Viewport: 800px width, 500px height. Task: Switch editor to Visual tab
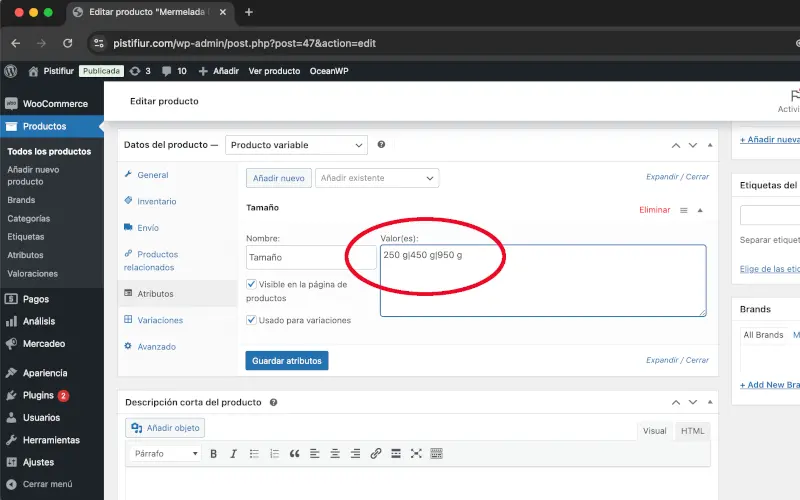[x=655, y=431]
